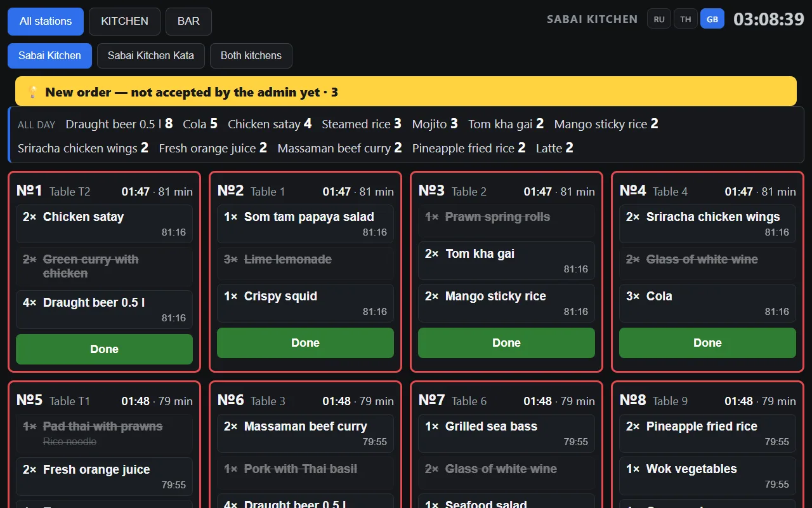The width and height of the screenshot is (812, 508).
Task: Tap the Tom kha gai item in order №3
Action: 506,260
